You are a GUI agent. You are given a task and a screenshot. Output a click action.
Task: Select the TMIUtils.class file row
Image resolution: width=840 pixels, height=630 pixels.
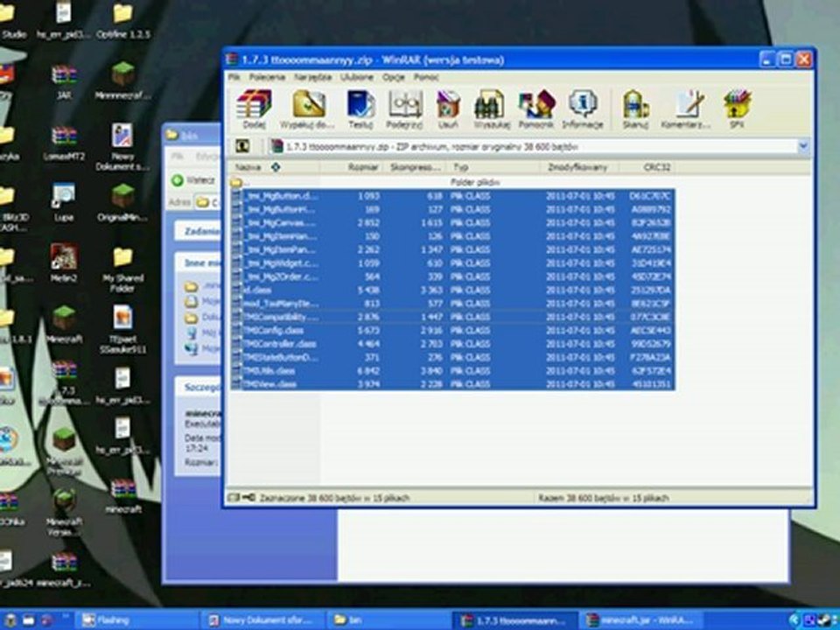[452, 371]
